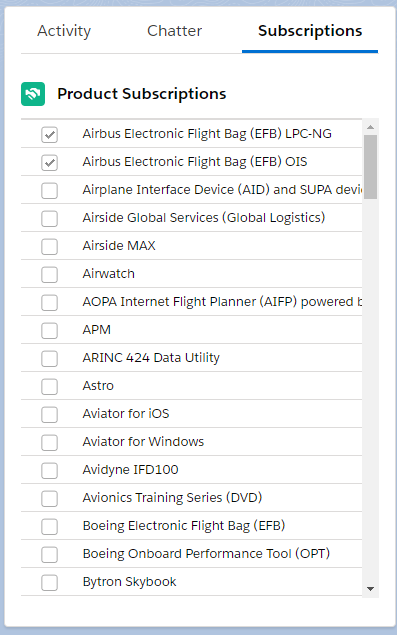Click the subscriptions list scrollbar thumb
The width and height of the screenshot is (397, 635).
click(x=370, y=167)
